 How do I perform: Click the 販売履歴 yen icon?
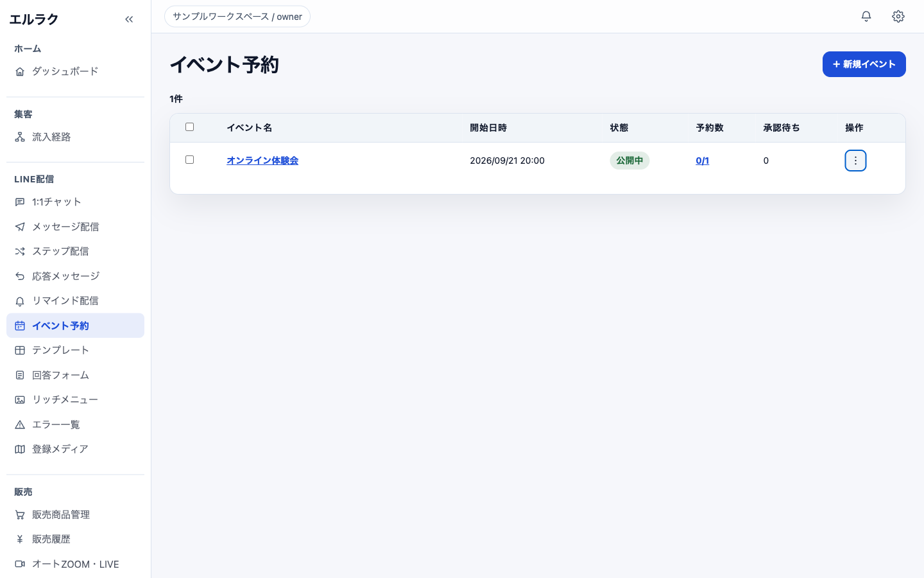(20, 539)
